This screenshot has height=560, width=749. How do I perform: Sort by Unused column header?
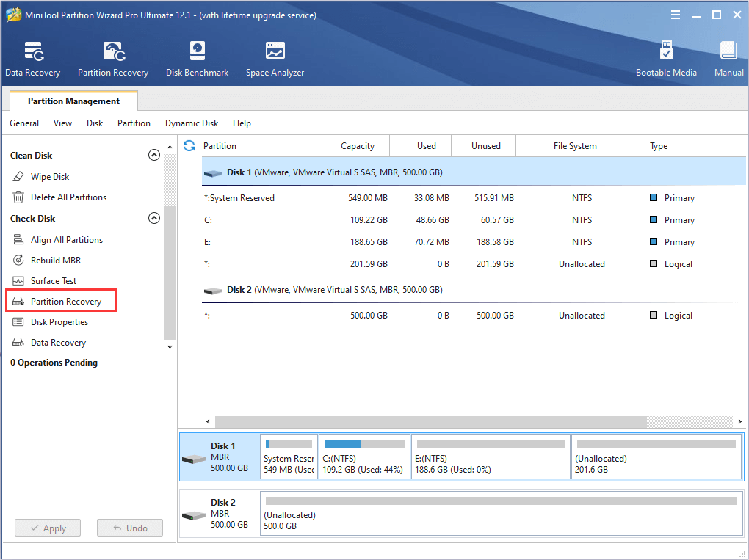tap(483, 145)
